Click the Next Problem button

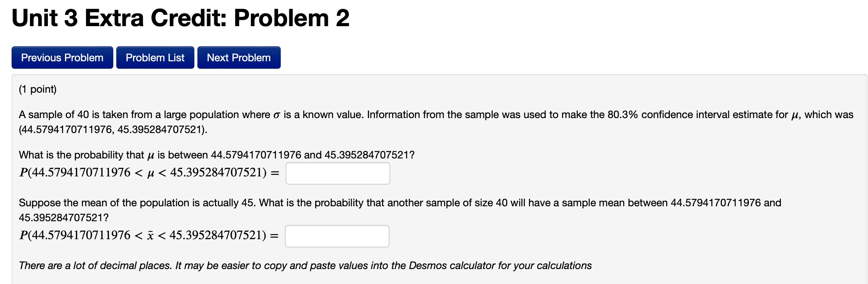(238, 57)
